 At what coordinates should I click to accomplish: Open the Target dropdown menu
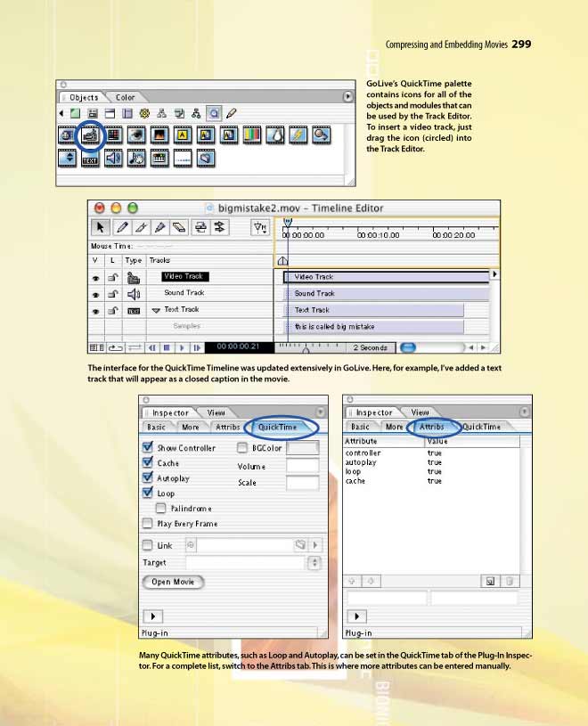pyautogui.click(x=314, y=563)
